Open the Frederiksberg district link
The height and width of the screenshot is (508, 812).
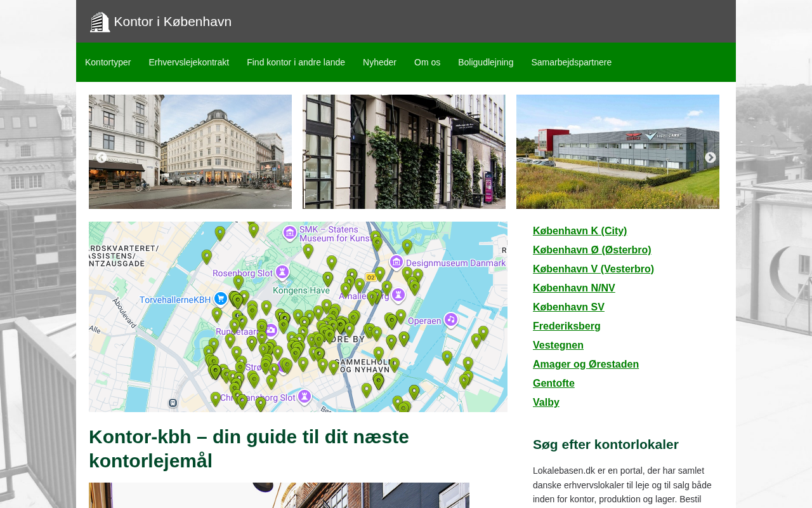coord(566,326)
